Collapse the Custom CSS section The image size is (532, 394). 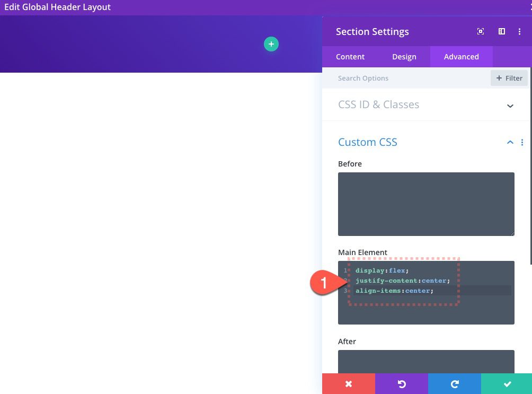click(x=510, y=142)
